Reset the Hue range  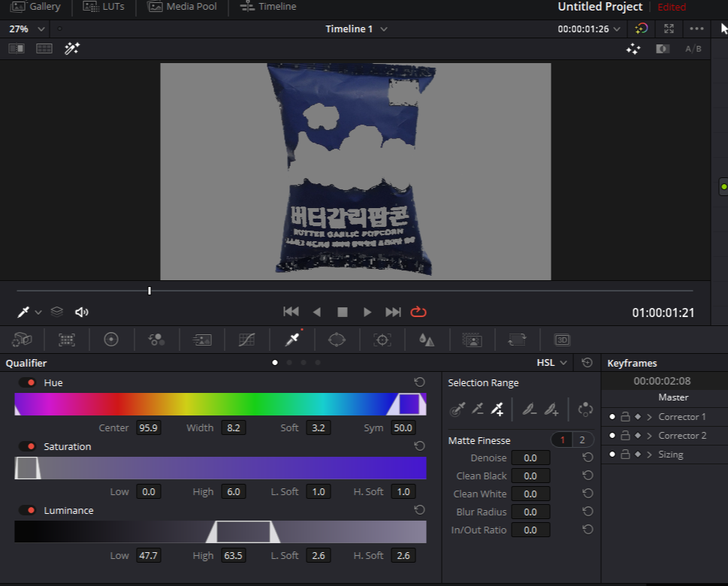coord(419,382)
